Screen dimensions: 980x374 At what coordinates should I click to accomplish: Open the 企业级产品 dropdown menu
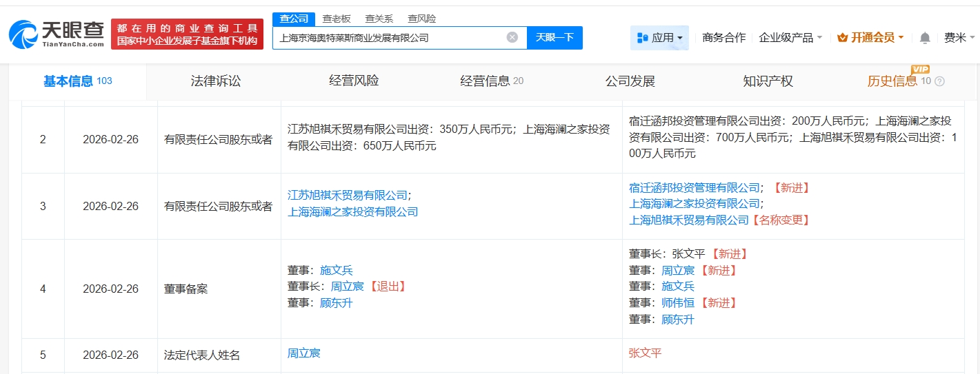(790, 38)
